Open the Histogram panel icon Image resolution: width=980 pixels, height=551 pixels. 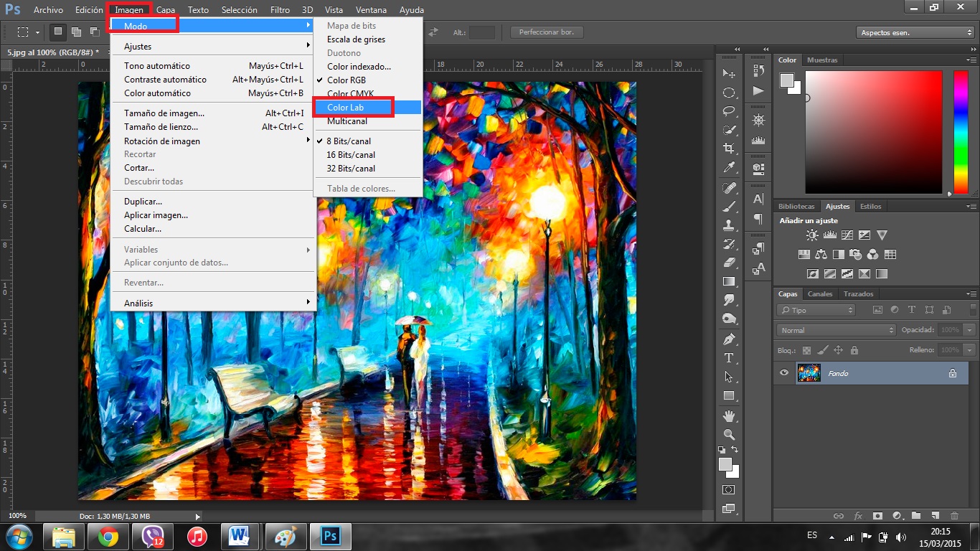click(x=758, y=140)
